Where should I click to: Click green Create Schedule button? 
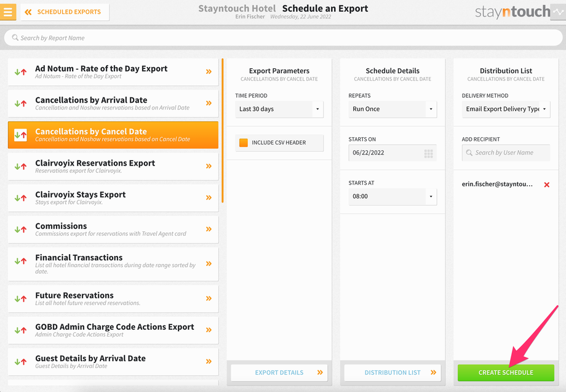(x=506, y=372)
